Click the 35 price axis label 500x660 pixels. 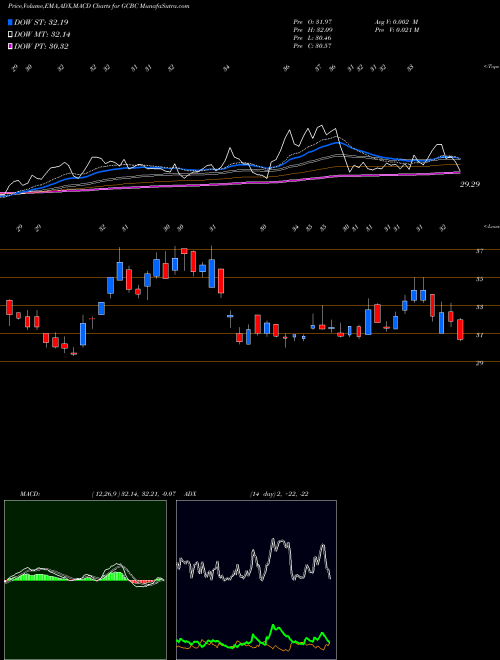click(479, 279)
